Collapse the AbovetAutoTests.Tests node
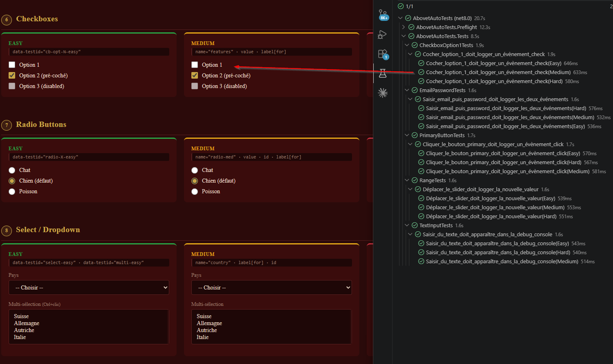This screenshot has height=364, width=613. point(404,36)
